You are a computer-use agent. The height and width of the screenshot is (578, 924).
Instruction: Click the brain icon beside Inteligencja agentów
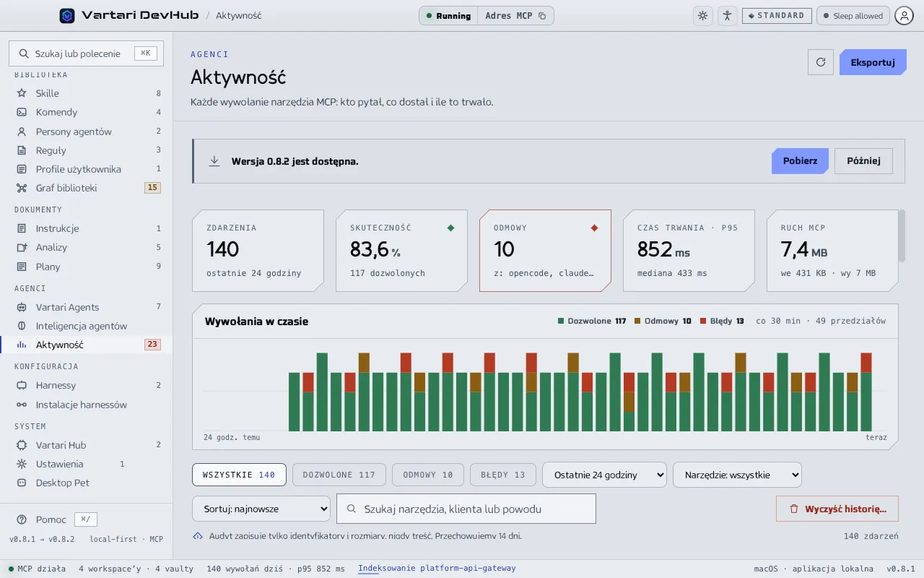click(x=22, y=326)
